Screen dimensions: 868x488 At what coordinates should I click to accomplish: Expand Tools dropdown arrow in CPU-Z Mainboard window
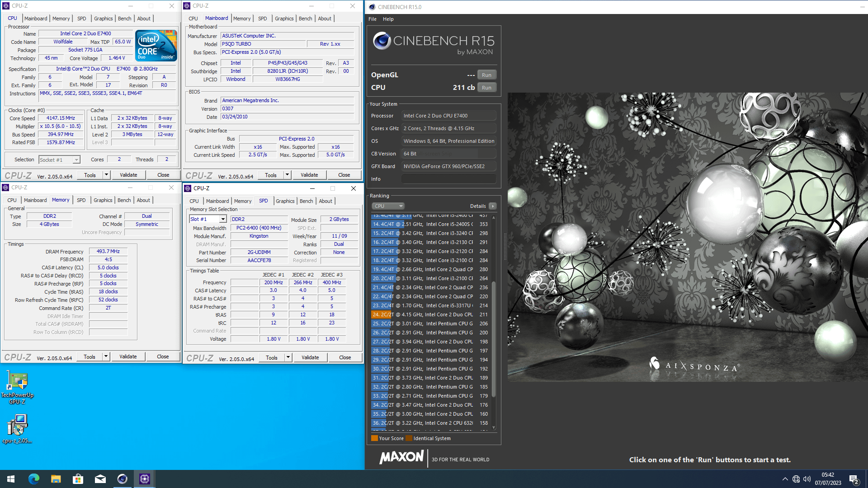(x=287, y=175)
